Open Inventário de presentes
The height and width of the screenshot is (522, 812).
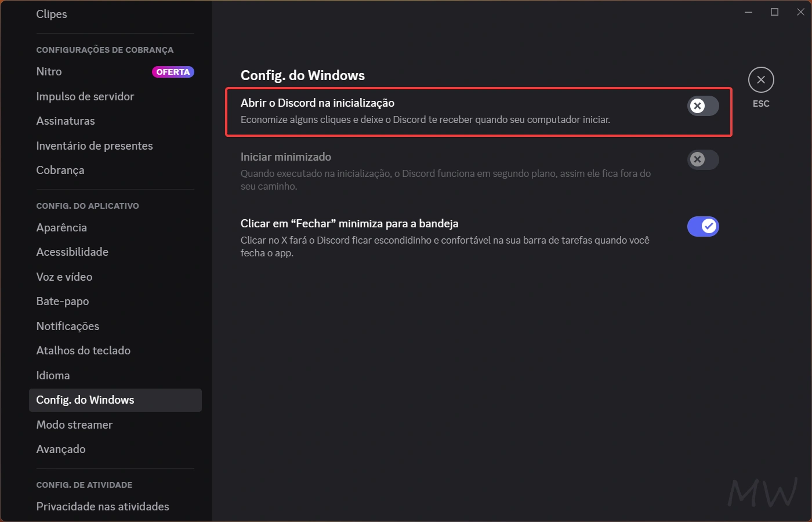[x=95, y=146]
